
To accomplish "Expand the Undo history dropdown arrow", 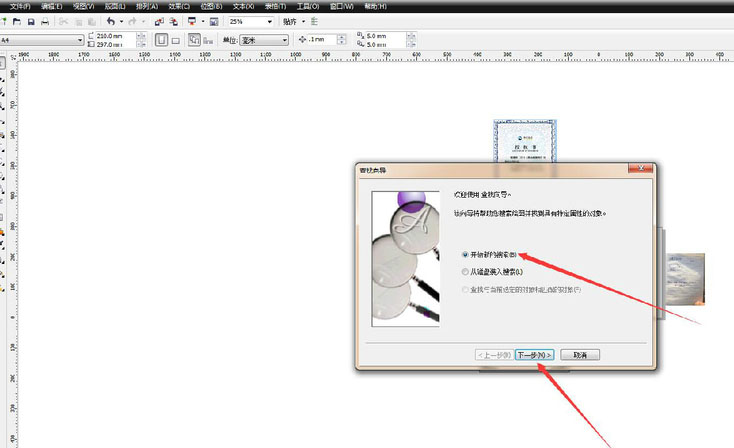I will point(121,22).
